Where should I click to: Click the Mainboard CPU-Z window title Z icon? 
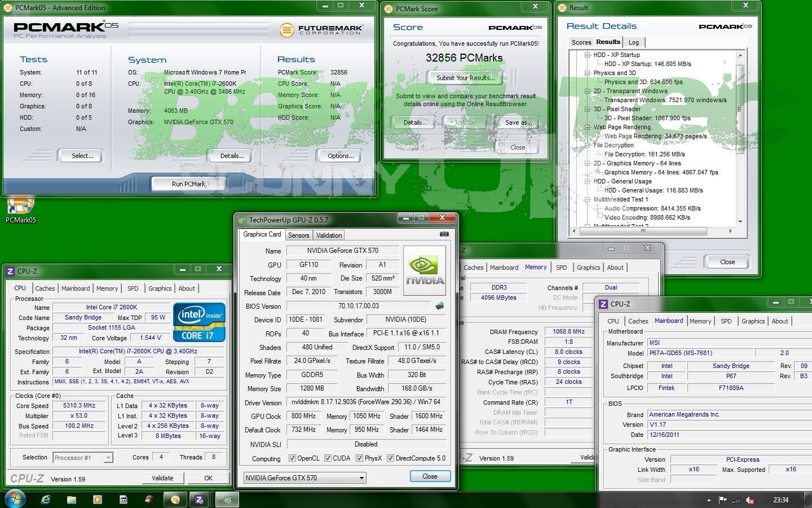tap(603, 304)
